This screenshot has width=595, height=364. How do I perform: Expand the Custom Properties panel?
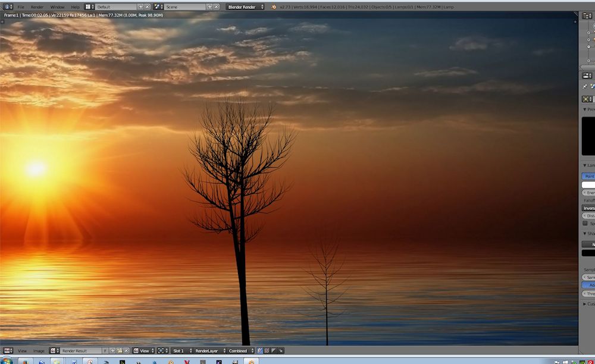(x=585, y=304)
